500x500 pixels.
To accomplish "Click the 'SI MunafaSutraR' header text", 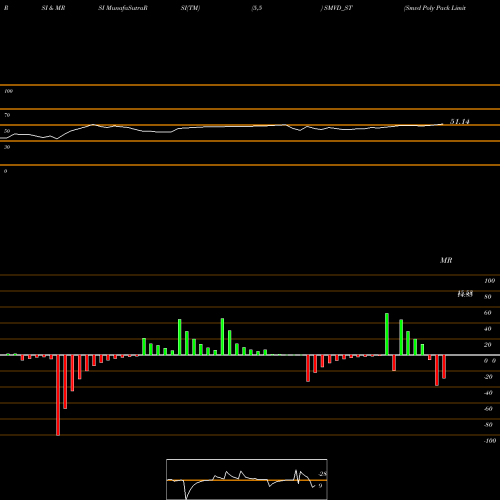I will point(123,8).
